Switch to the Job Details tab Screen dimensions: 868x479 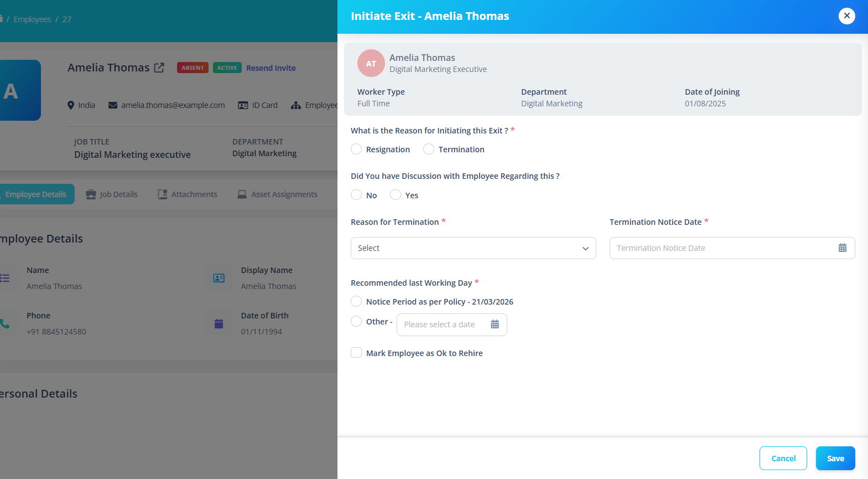tap(112, 194)
